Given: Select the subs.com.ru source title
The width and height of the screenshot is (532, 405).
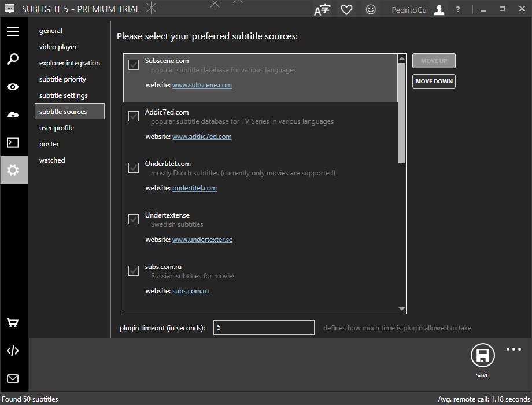Looking at the screenshot, I should pyautogui.click(x=163, y=267).
